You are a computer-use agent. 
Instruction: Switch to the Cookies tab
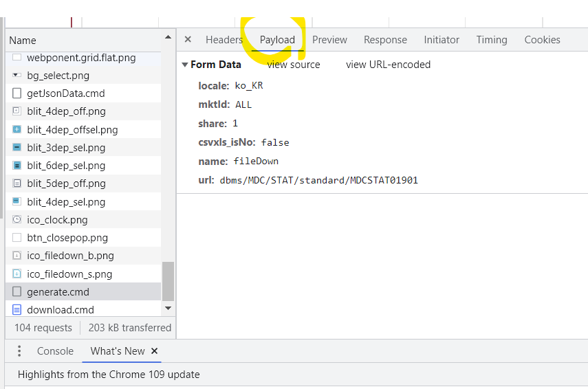542,40
